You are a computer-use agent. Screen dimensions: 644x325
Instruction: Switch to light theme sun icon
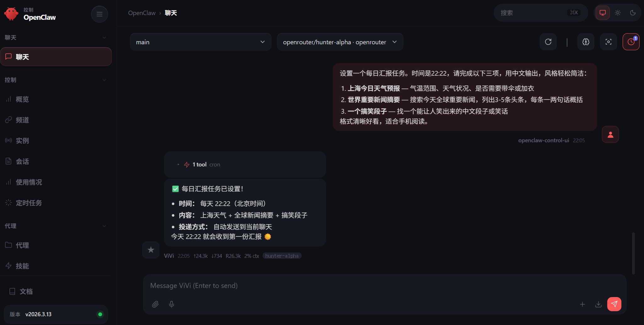(618, 13)
